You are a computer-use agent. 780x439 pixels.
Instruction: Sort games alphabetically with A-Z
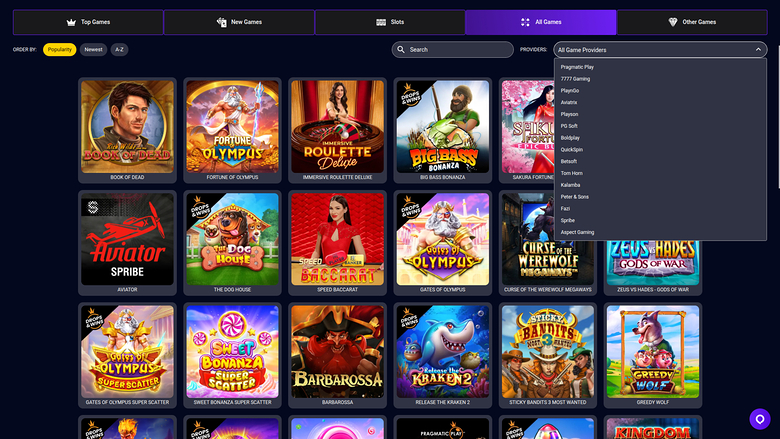pos(119,50)
